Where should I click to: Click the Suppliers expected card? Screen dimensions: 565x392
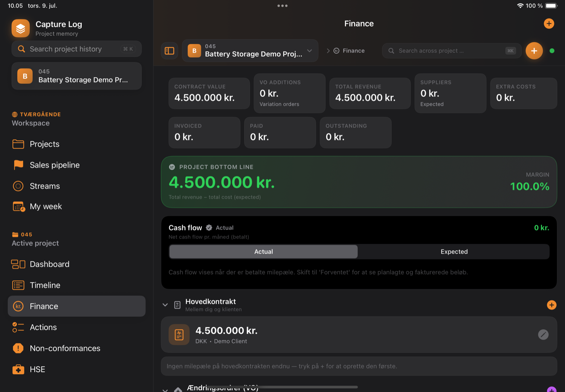tap(450, 93)
